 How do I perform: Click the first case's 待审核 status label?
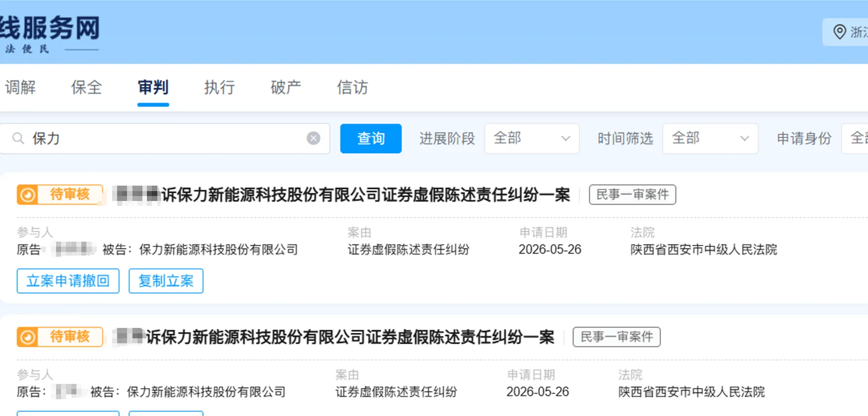[70, 194]
